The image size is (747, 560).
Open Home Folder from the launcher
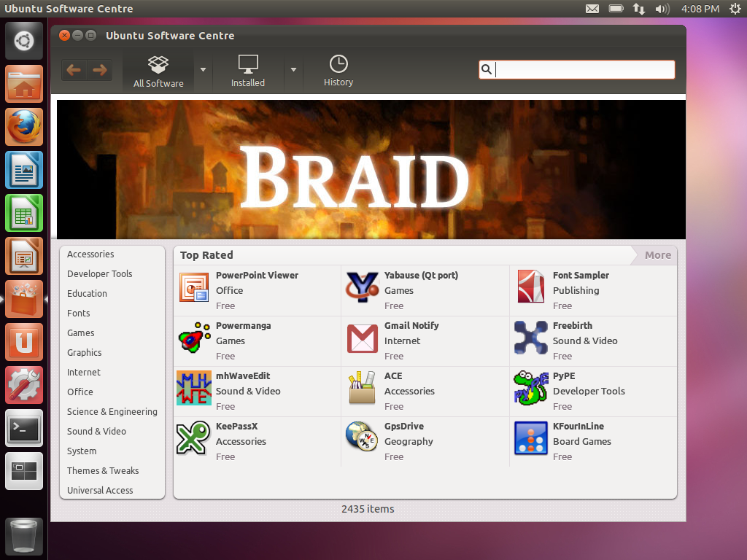tap(24, 85)
